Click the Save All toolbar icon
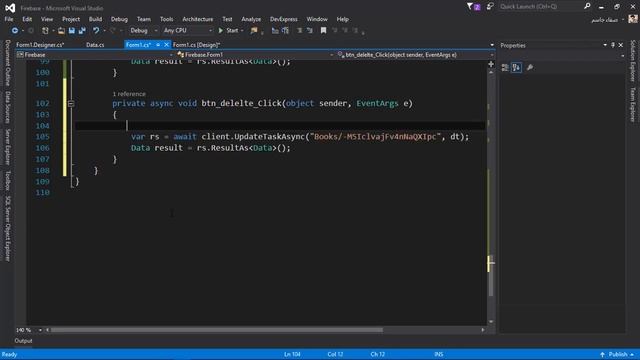 pyautogui.click(x=82, y=31)
